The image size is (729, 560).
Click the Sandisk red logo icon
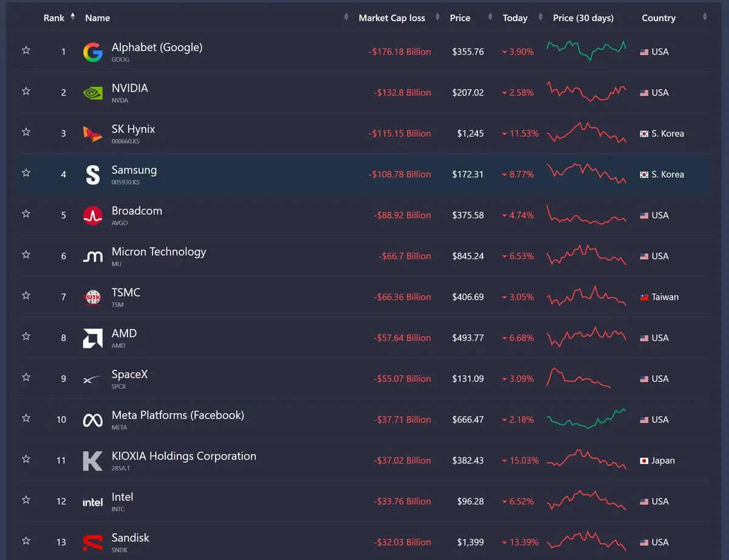93,542
